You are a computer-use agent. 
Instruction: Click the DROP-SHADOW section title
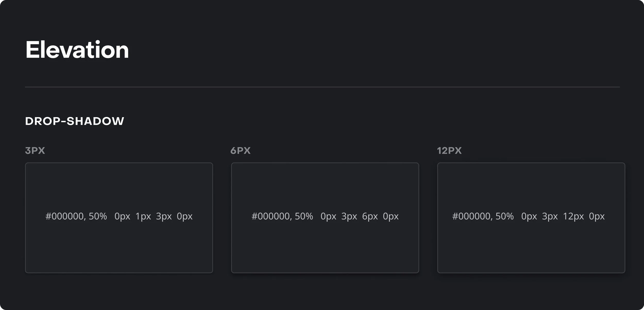(x=75, y=121)
